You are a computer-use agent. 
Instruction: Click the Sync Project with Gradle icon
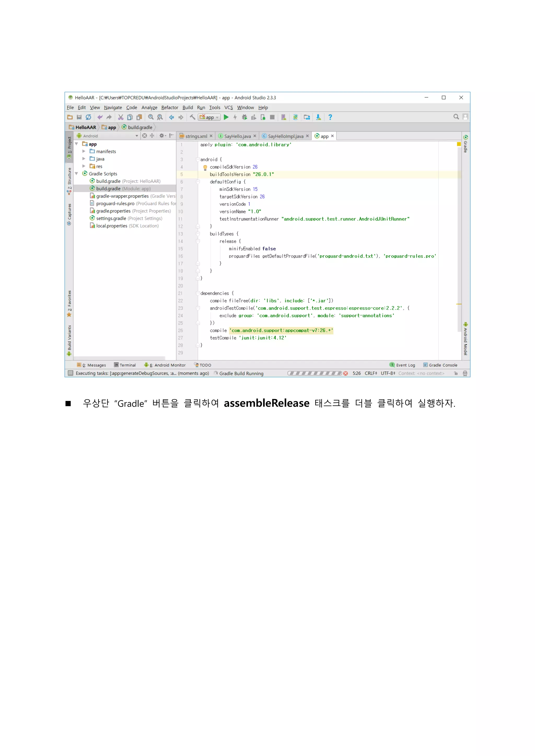(x=295, y=117)
